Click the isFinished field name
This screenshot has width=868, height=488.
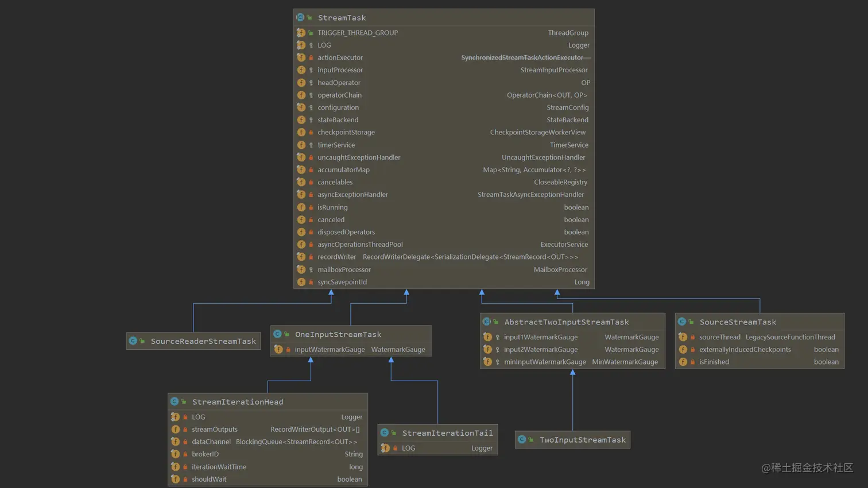tap(714, 362)
